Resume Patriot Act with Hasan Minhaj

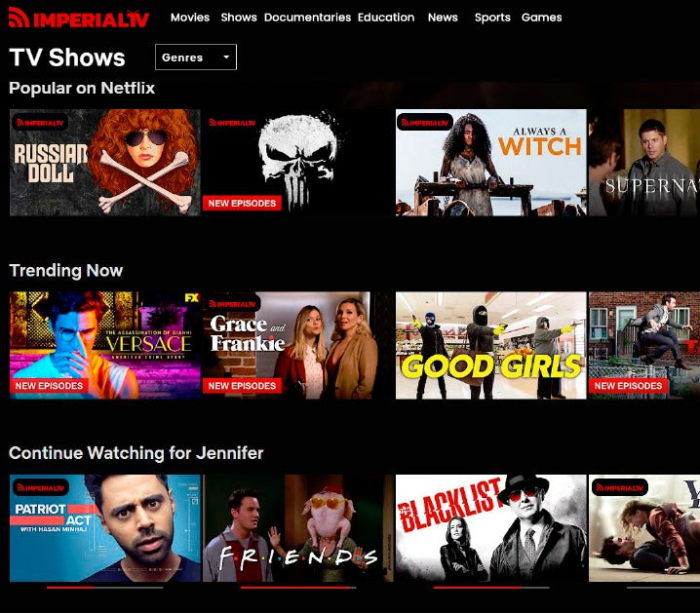(105, 528)
